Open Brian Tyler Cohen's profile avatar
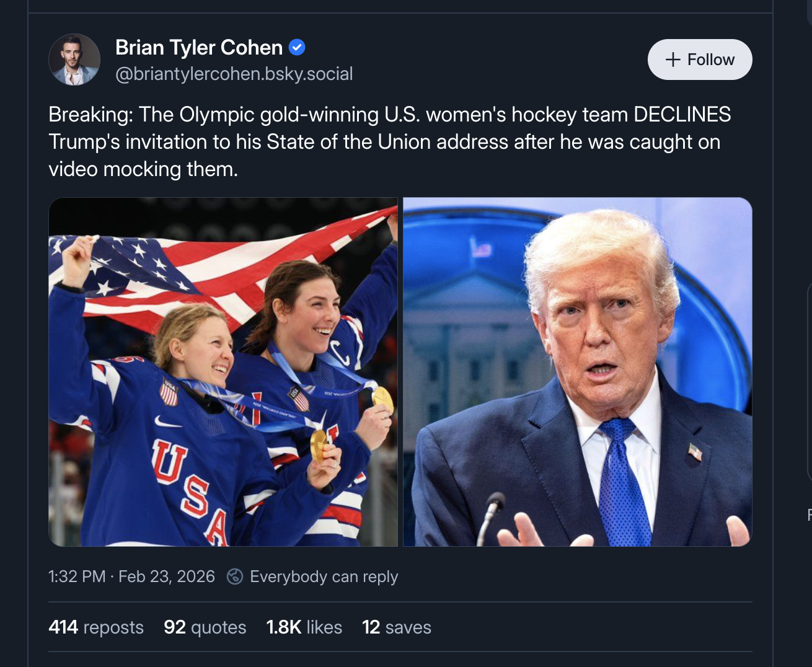This screenshot has width=812, height=667. (x=74, y=59)
